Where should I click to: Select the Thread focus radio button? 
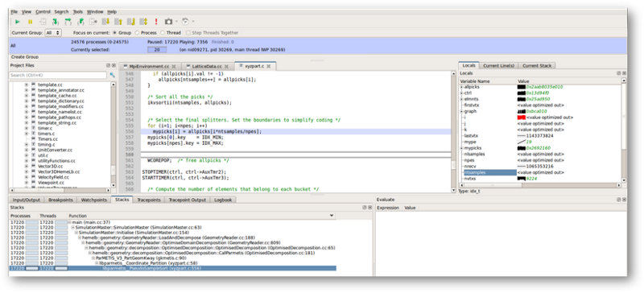click(163, 32)
